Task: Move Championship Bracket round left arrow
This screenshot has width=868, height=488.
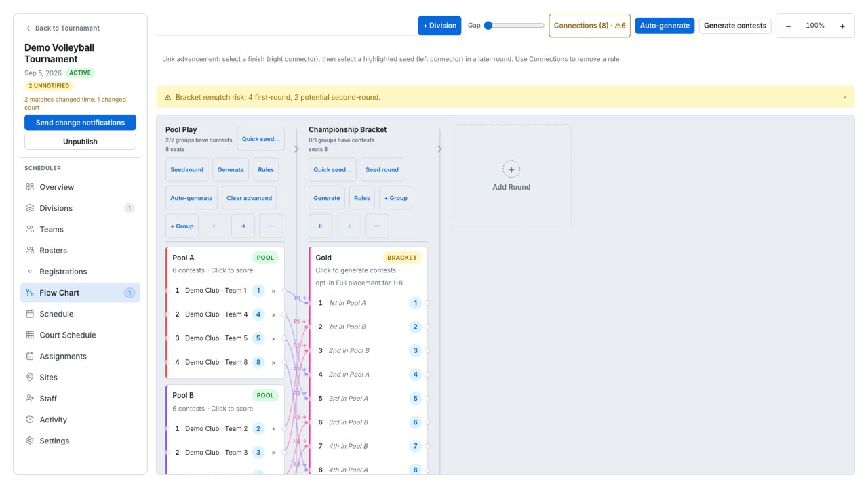Action: point(321,226)
